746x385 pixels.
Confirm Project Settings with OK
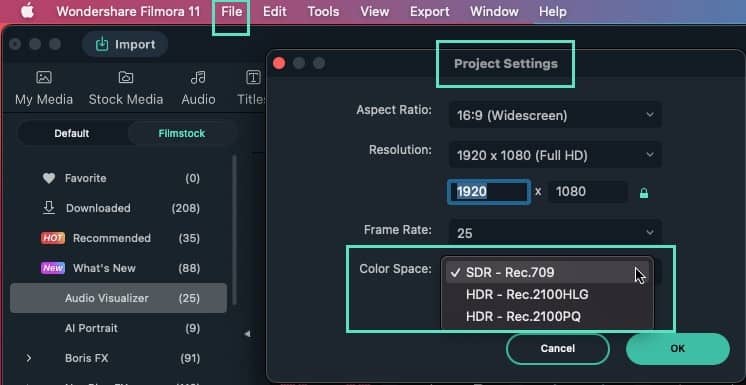(x=677, y=348)
